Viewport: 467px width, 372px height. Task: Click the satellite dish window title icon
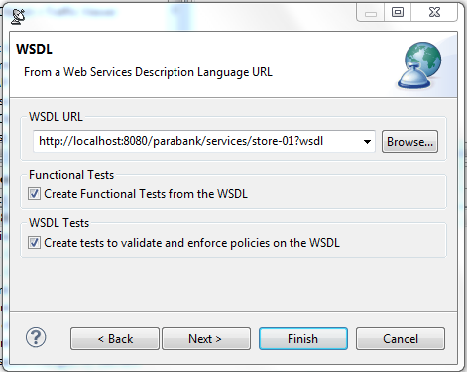tap(18, 17)
